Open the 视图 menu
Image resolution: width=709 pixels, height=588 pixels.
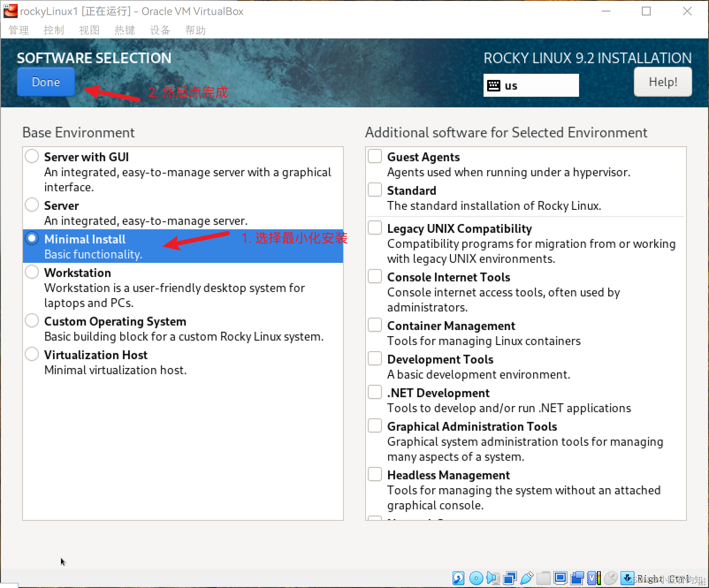[x=89, y=30]
